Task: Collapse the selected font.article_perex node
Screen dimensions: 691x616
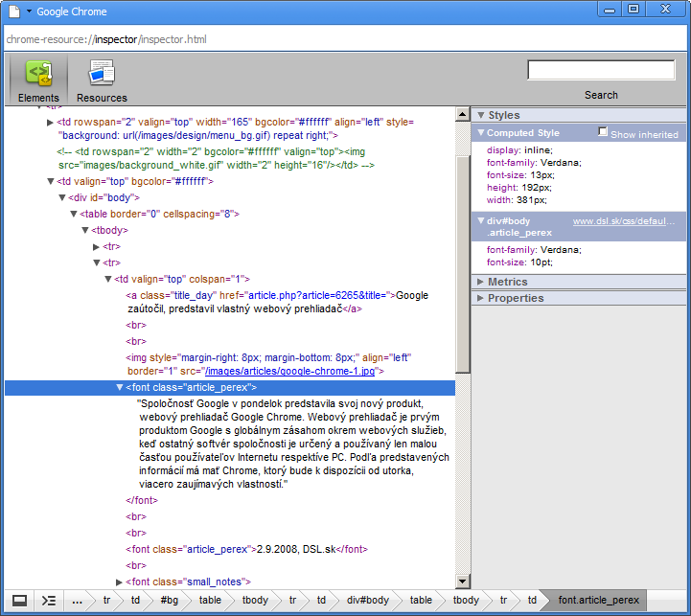Action: click(120, 387)
